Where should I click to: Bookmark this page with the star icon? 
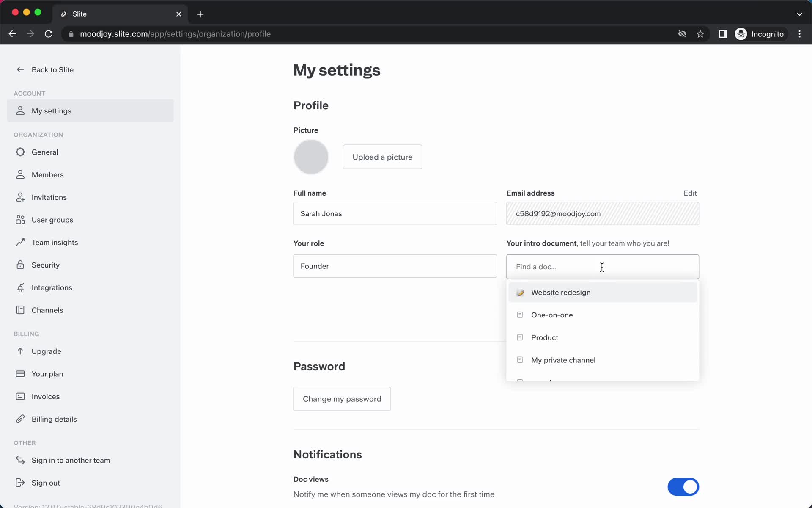click(x=700, y=34)
